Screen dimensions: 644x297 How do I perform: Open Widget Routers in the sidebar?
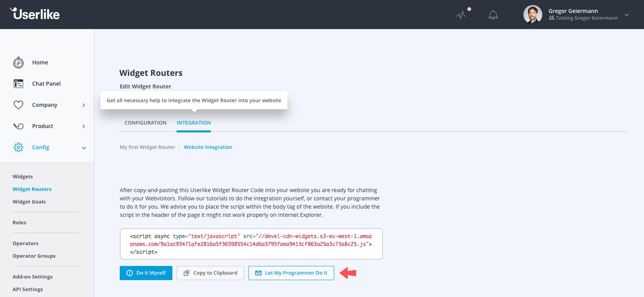32,189
